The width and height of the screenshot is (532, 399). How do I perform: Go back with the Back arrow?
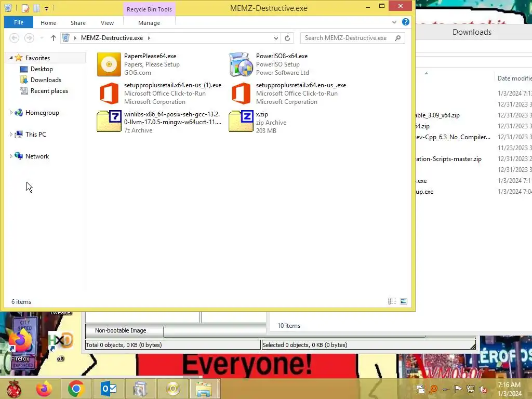coord(14,37)
